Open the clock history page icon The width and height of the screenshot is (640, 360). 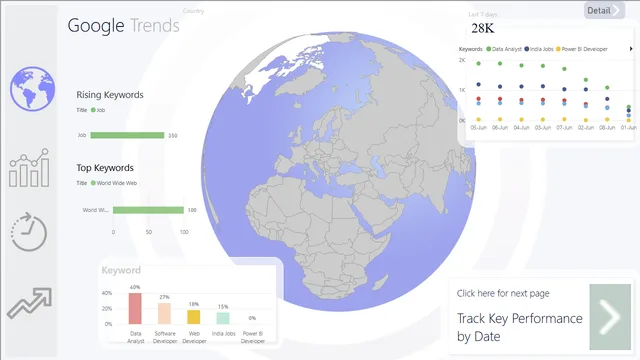coord(29,231)
